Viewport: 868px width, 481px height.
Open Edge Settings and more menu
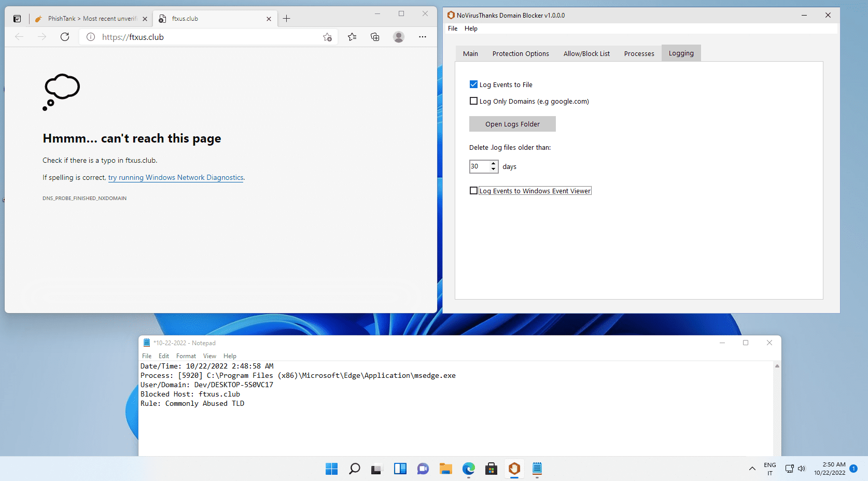pos(423,37)
